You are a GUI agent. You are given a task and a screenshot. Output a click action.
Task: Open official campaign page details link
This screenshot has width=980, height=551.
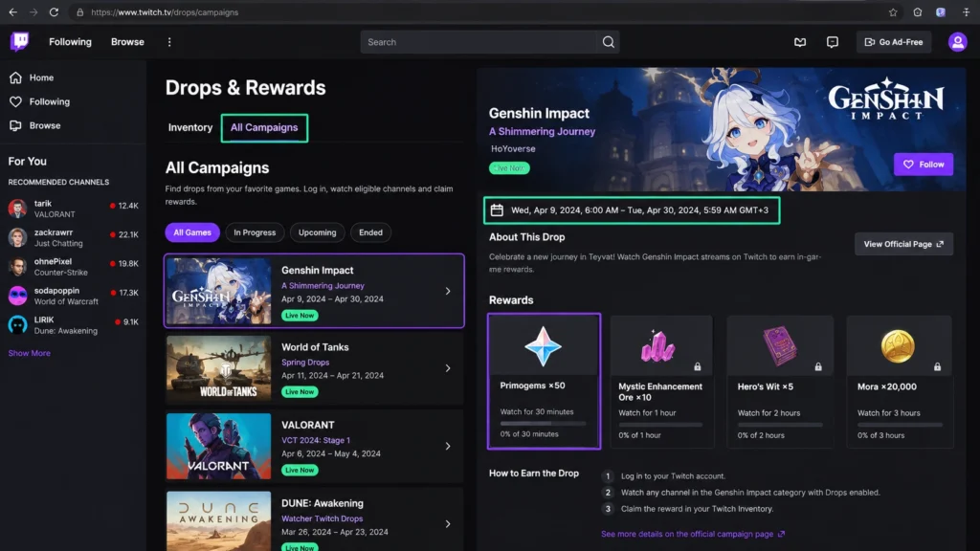693,534
